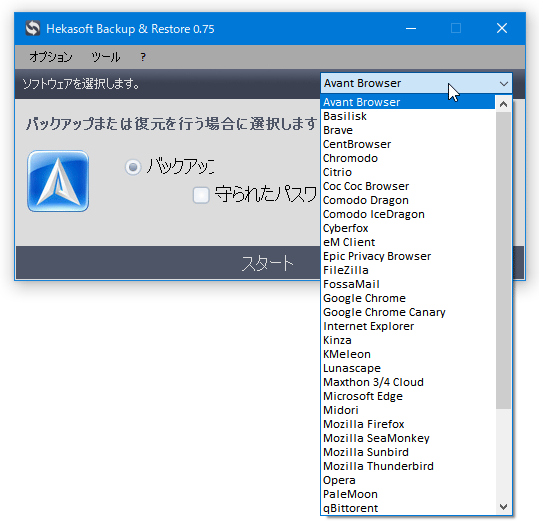Close the Hekasoft Backup & Restore window

click(502, 29)
